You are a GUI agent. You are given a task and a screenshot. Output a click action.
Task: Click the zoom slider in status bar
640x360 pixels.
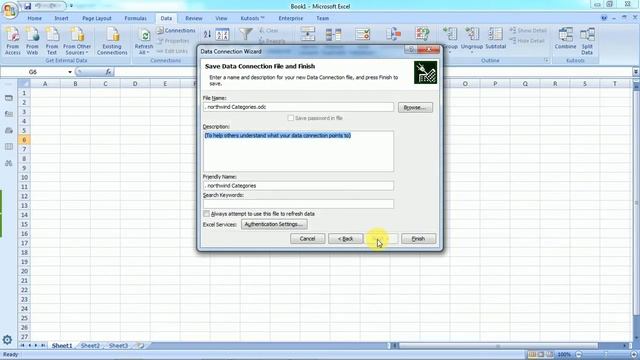(606, 355)
